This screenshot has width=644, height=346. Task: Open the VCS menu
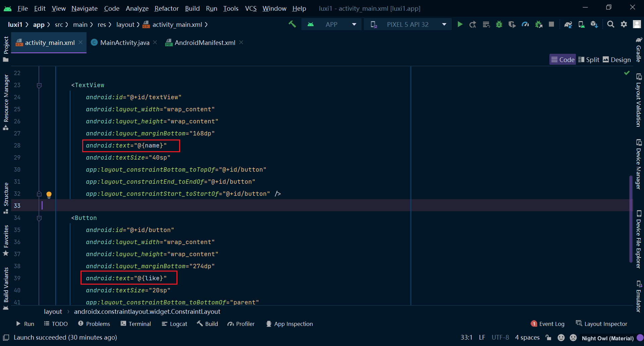[x=251, y=8]
